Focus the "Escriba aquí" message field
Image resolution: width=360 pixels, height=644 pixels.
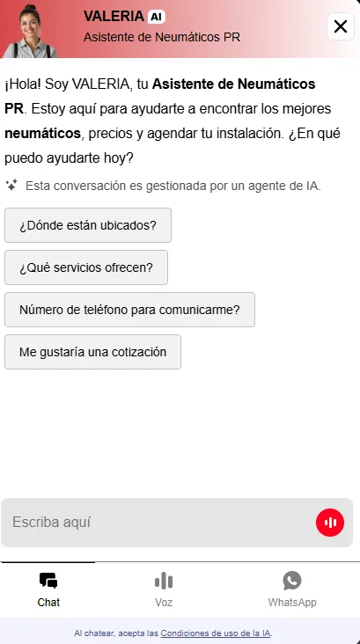point(158,523)
